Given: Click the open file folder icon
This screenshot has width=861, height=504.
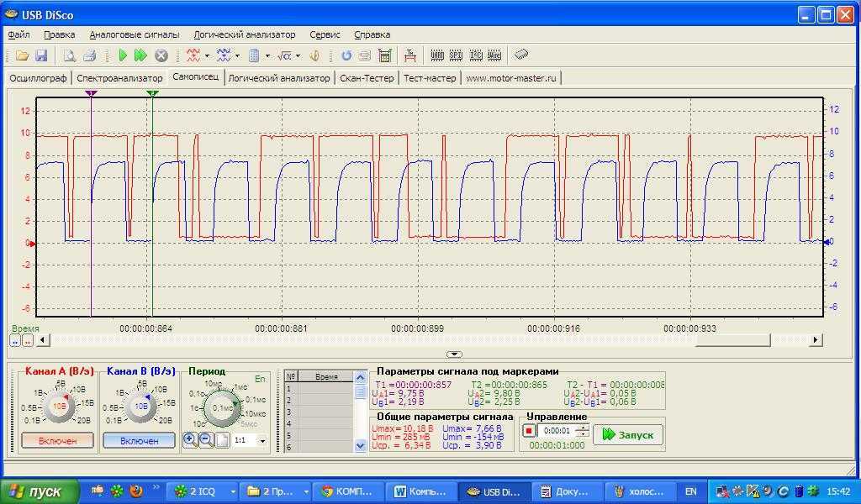Looking at the screenshot, I should click(x=22, y=55).
